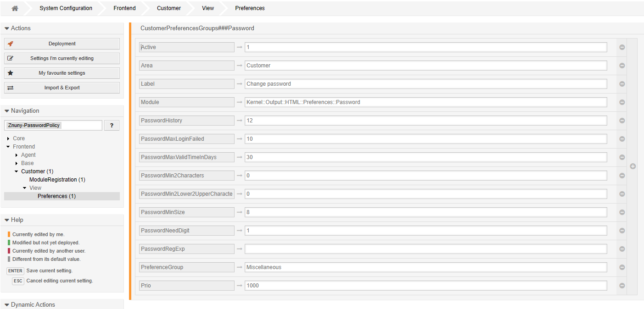Click the empty PasswordRegExp value field
The image size is (644, 309).
click(426, 249)
